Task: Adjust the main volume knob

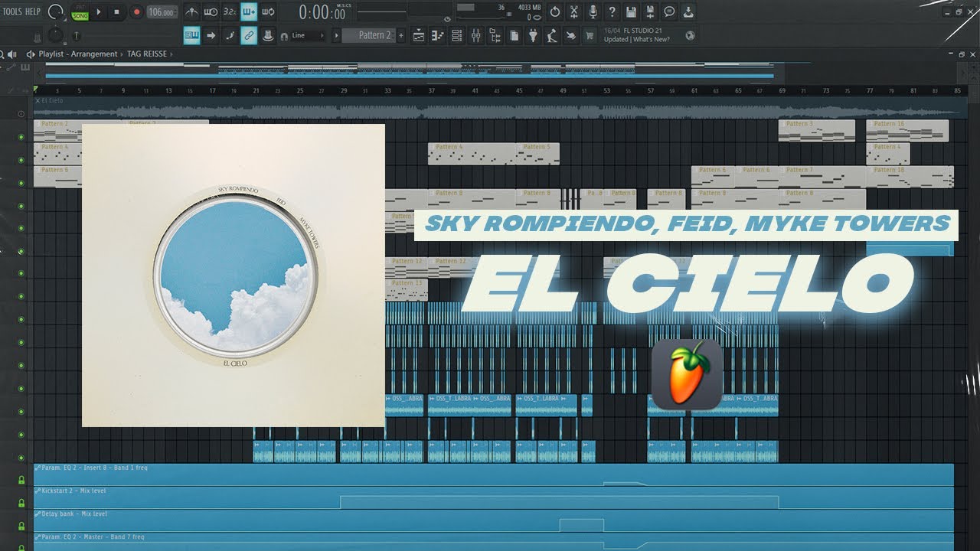Action: coord(55,11)
